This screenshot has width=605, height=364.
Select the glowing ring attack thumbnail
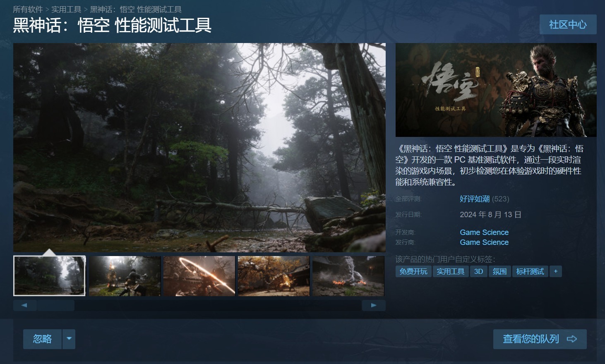(199, 276)
